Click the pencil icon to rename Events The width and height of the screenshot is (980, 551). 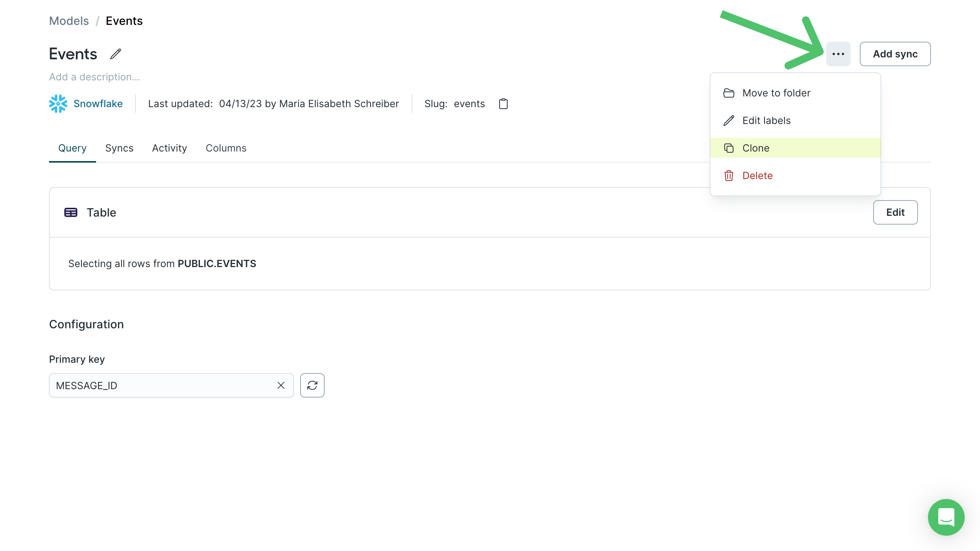[x=116, y=54]
